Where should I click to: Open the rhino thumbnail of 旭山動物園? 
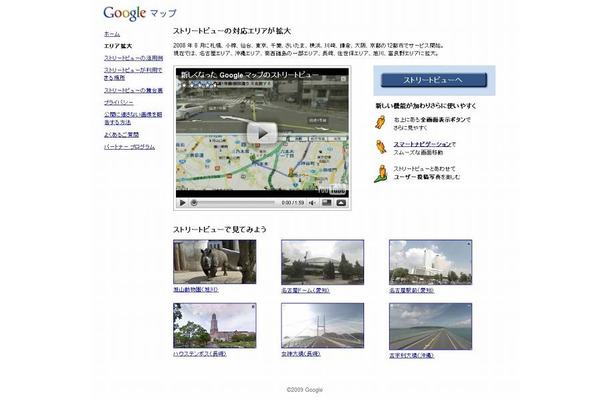(x=215, y=261)
